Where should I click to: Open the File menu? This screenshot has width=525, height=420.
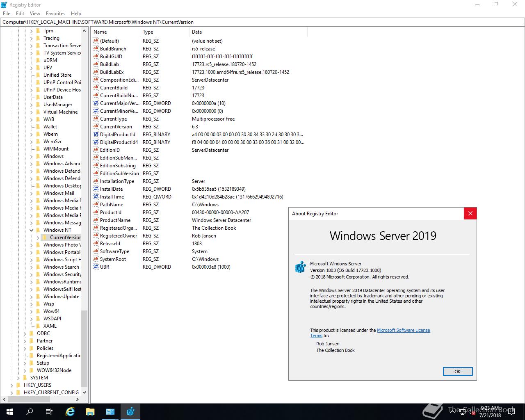click(x=7, y=13)
